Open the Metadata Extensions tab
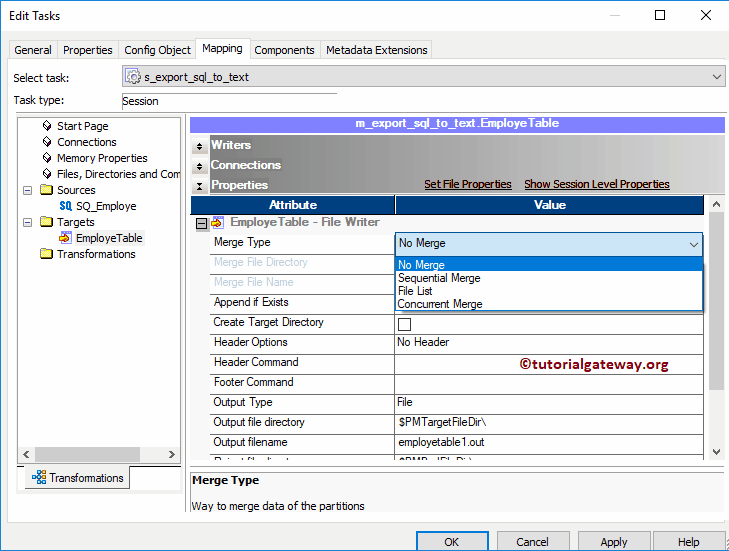 coord(377,50)
